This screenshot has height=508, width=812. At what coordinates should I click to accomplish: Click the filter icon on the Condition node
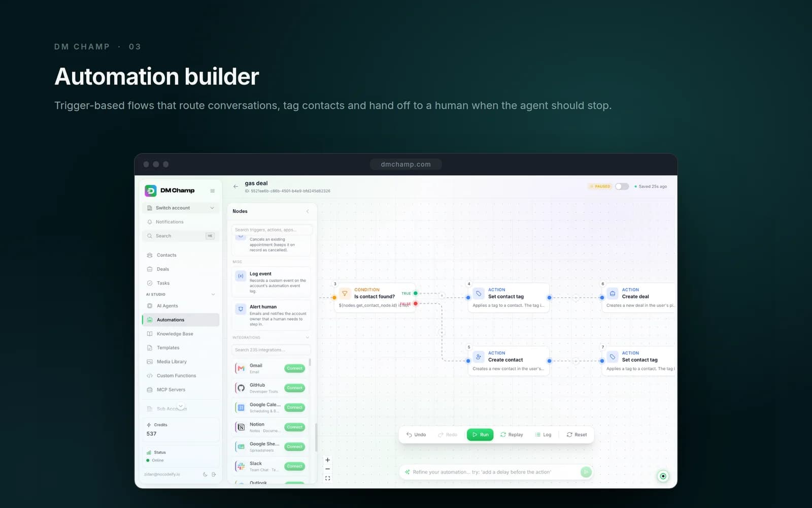point(345,293)
